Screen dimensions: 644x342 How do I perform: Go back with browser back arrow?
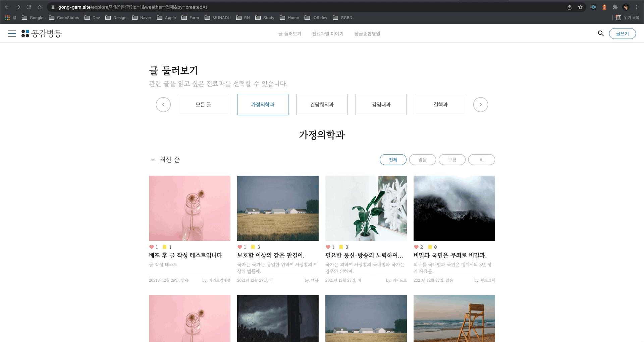7,7
